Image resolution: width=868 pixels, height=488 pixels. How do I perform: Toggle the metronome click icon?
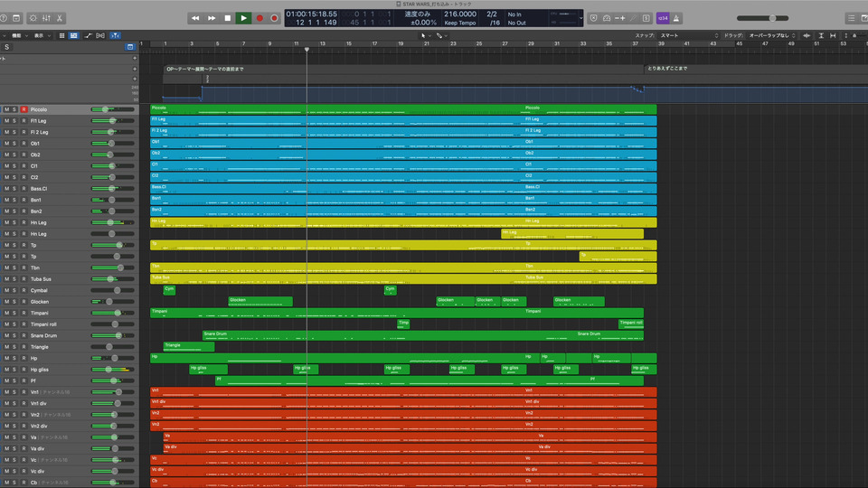[677, 18]
